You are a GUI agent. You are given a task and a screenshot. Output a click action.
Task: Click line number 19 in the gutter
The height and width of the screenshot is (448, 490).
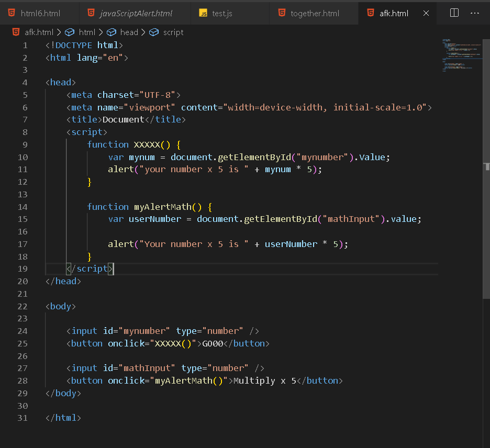[x=23, y=268]
